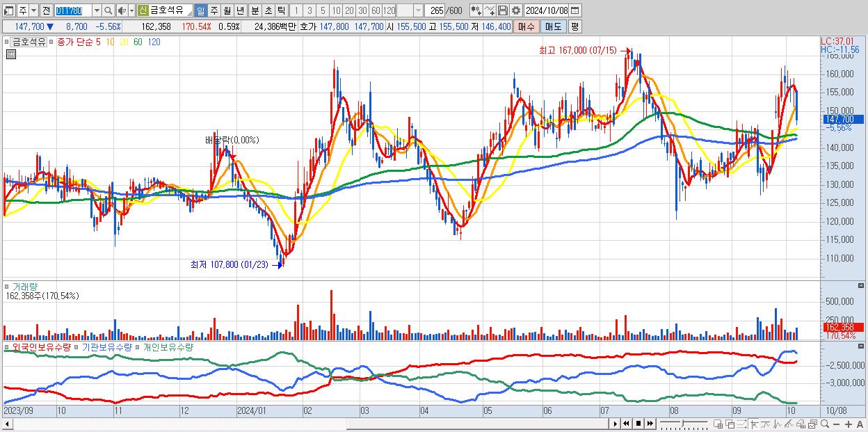
Task: Click the vertical line chart icon
Action: (778, 424)
